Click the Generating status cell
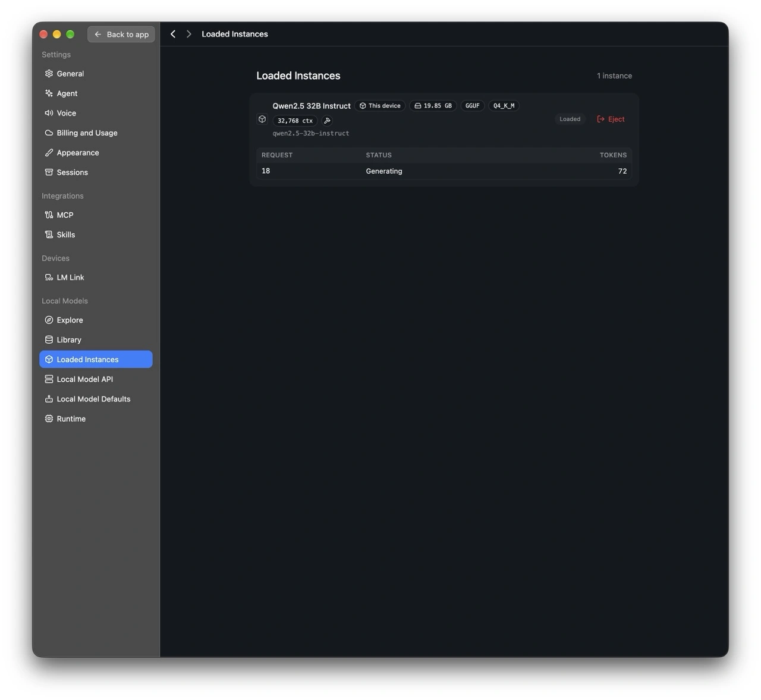 (384, 171)
